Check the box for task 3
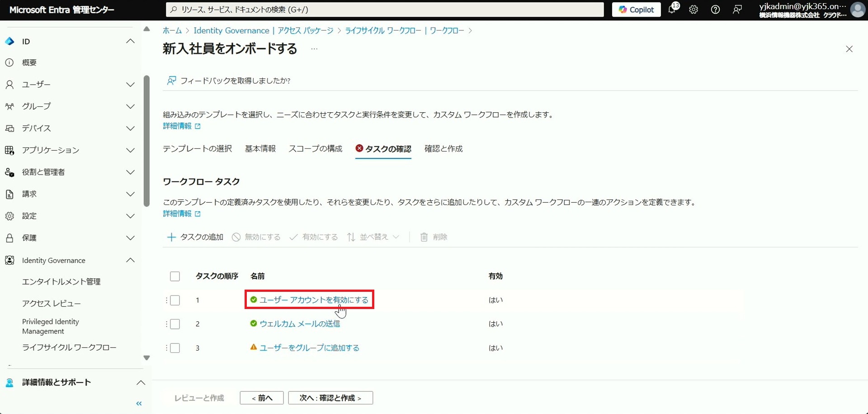The height and width of the screenshot is (414, 868). click(175, 348)
